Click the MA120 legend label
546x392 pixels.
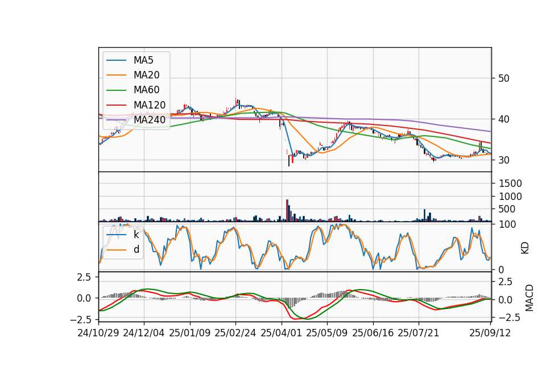pyautogui.click(x=150, y=105)
